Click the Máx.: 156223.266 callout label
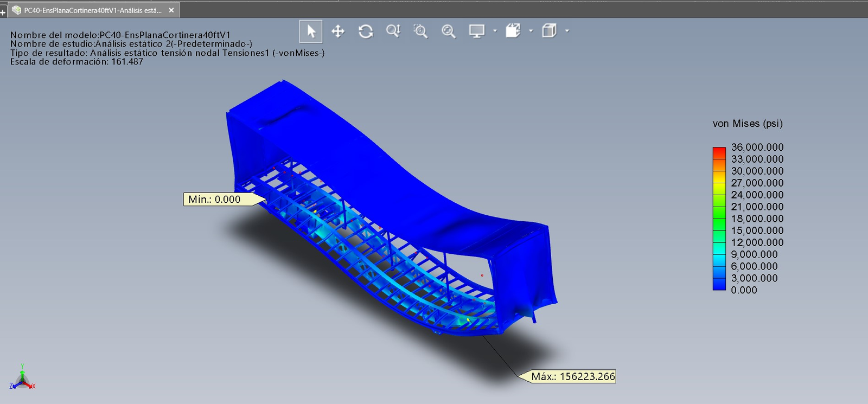 (x=573, y=376)
